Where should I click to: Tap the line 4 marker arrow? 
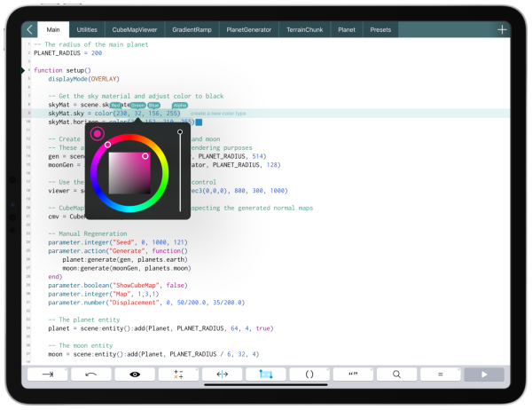click(23, 70)
